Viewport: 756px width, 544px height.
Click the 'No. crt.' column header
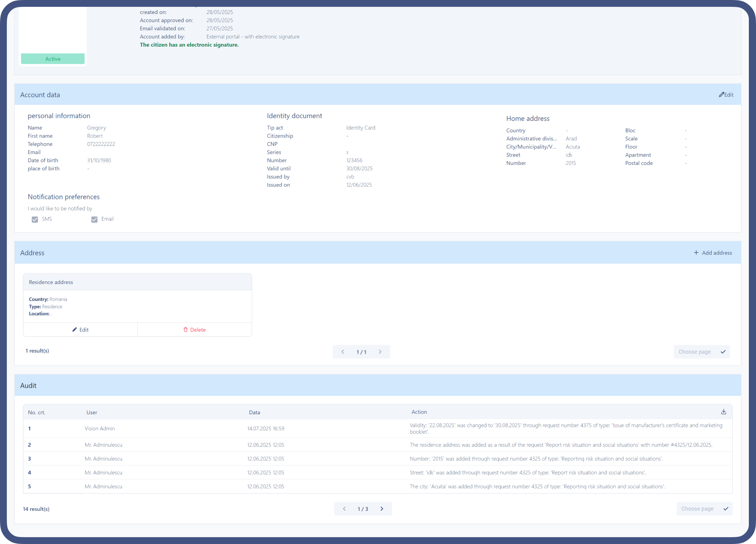coord(37,413)
